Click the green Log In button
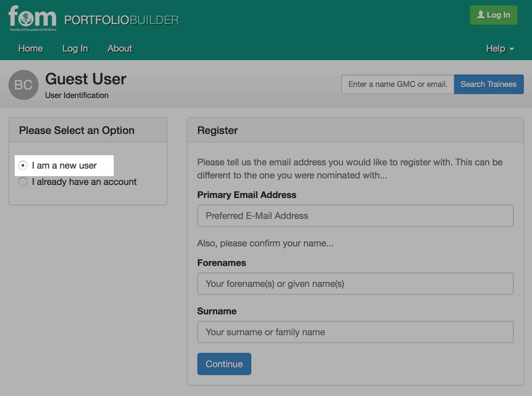 coord(493,15)
